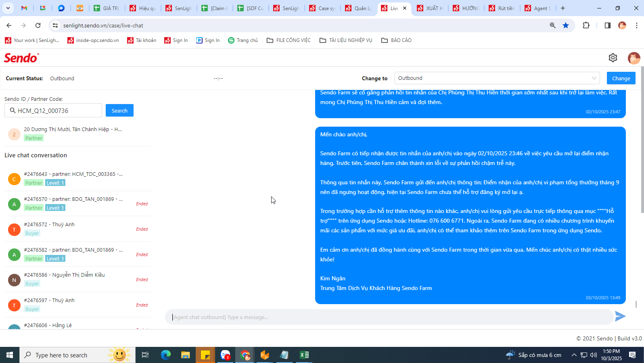The width and height of the screenshot is (644, 363).
Task: Open the user avatar in Sendo header
Action: coord(634,58)
